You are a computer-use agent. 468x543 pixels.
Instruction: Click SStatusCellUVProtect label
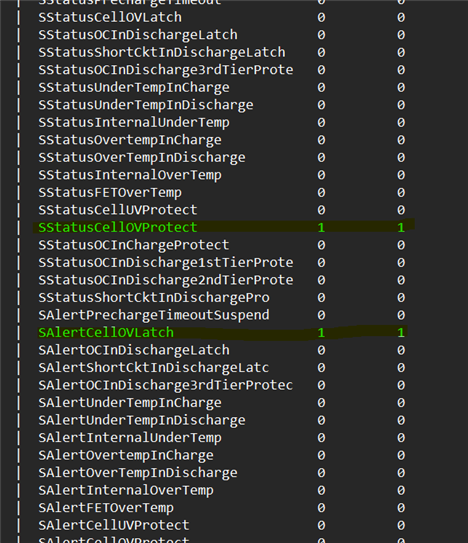click(x=118, y=210)
